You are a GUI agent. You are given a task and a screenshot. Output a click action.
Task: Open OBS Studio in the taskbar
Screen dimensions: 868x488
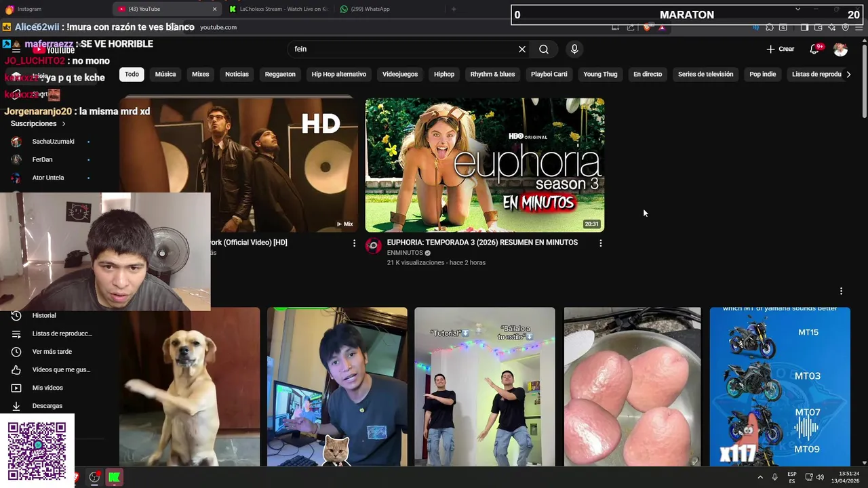tap(94, 477)
